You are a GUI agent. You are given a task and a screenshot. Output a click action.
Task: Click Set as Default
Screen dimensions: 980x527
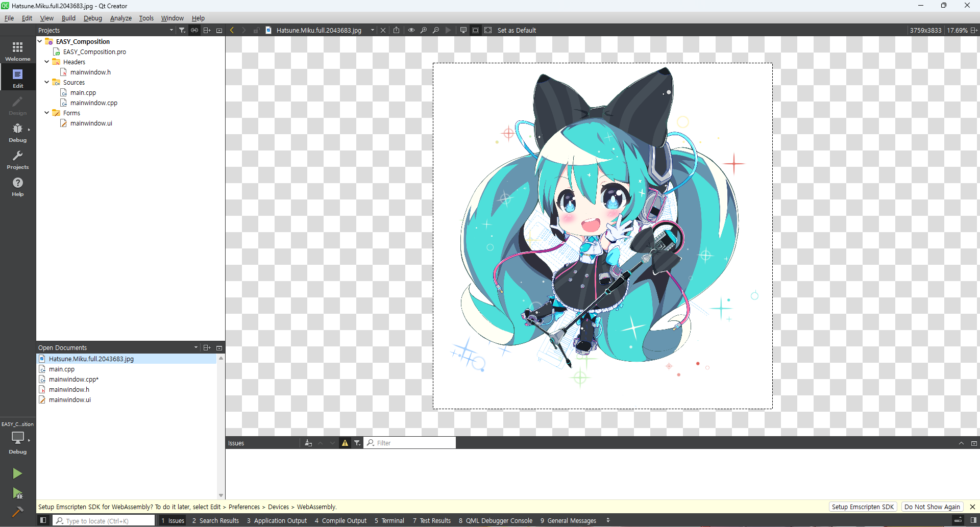click(x=517, y=30)
